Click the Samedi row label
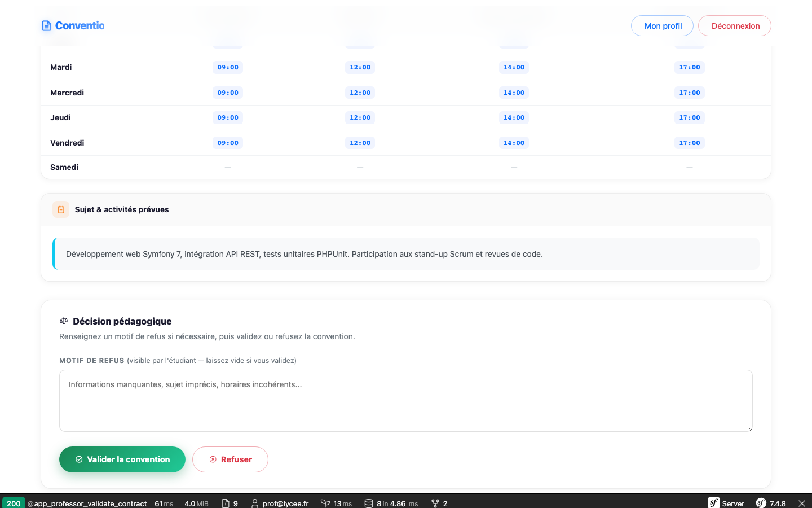The height and width of the screenshot is (508, 812). 64,167
